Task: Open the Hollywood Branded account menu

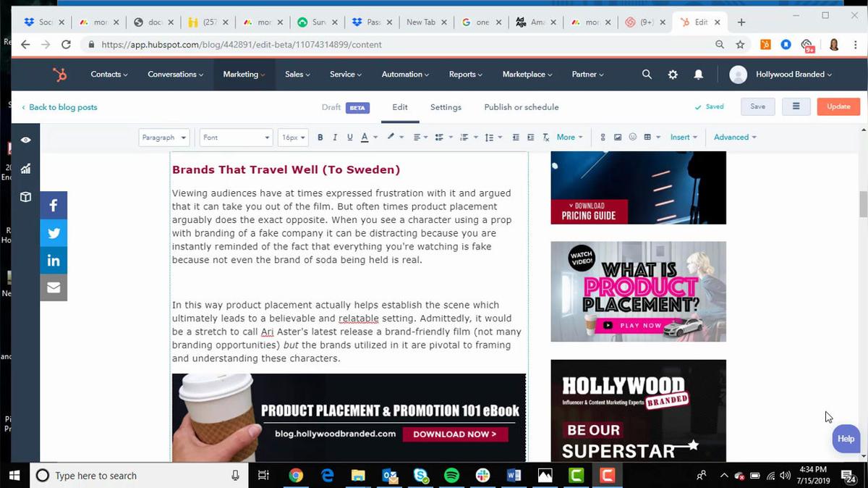Action: 781,75
